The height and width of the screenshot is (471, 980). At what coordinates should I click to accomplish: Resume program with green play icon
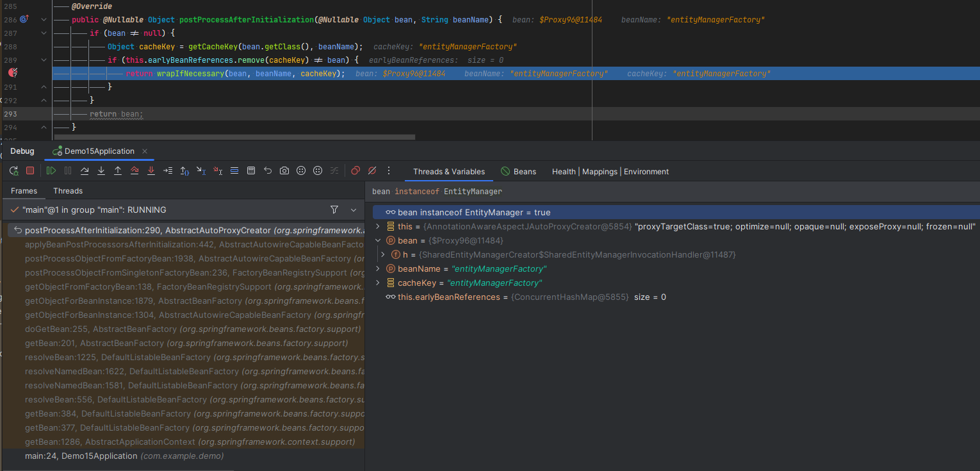point(51,170)
